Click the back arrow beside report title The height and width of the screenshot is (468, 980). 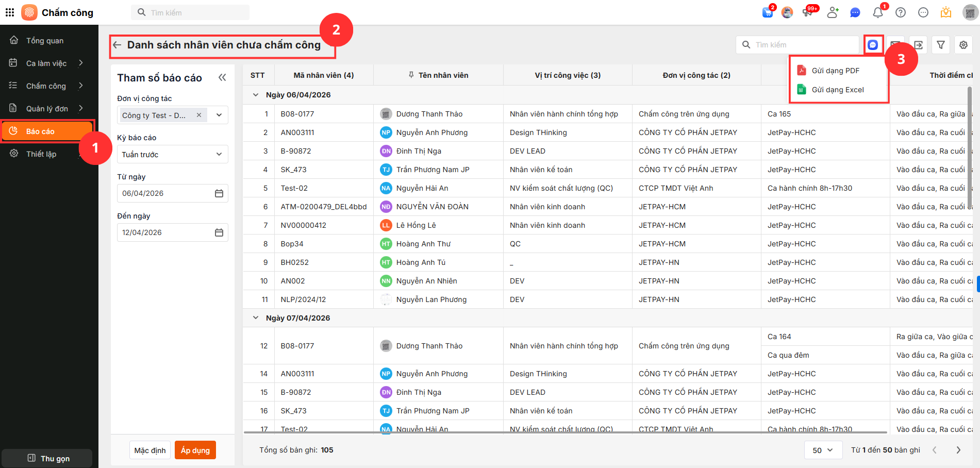coord(117,45)
